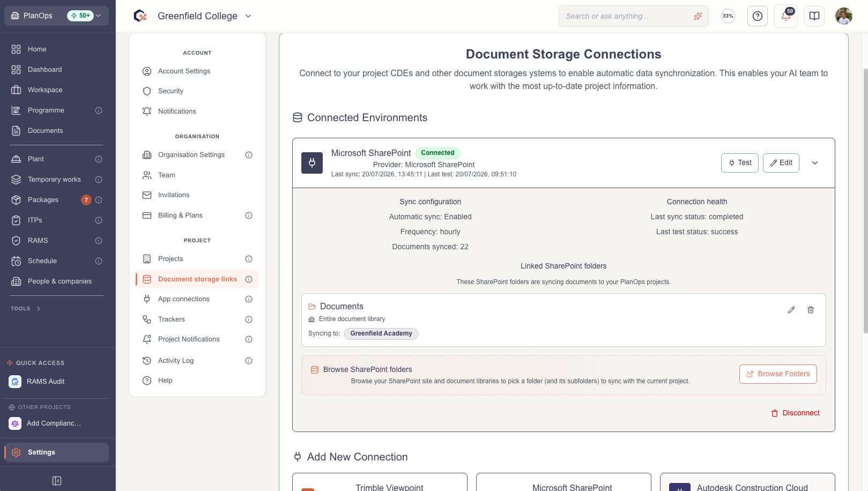Click the page vertical scrollbar
868x491 pixels.
coord(865,201)
